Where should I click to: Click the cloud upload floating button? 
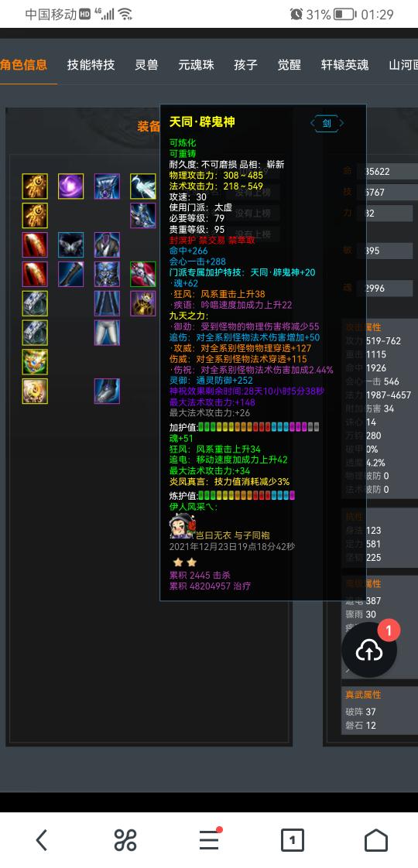[369, 651]
